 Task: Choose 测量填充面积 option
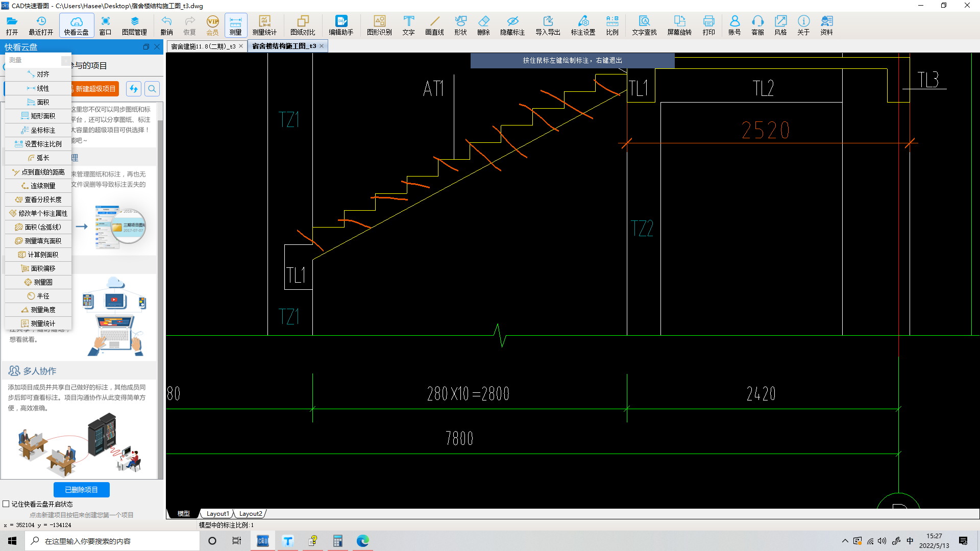tap(38, 241)
